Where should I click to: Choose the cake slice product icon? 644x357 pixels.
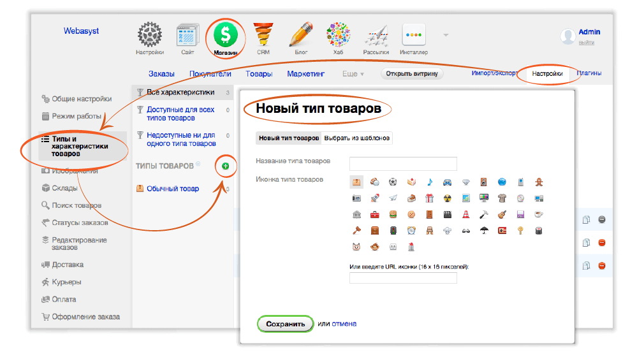click(x=411, y=182)
